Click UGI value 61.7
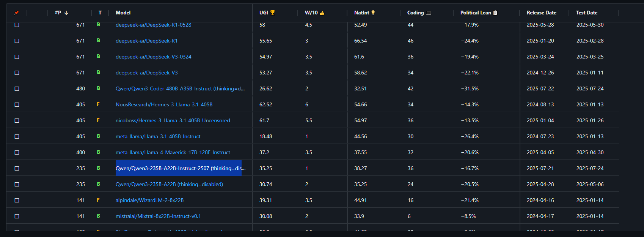This screenshot has width=644, height=237. tap(264, 120)
